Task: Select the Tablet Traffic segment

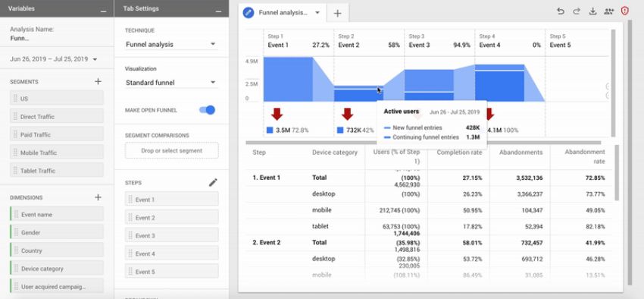Action: (x=57, y=171)
